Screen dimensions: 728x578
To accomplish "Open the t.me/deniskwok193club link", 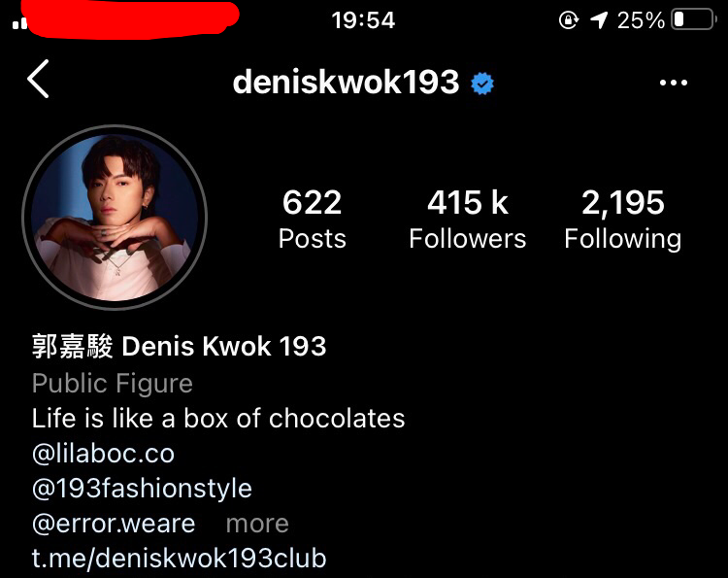I will (x=179, y=559).
